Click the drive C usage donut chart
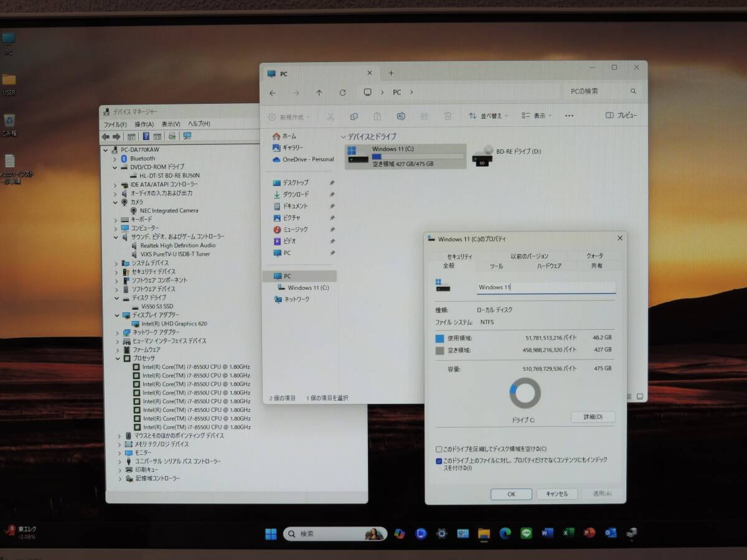Viewport: 747px width, 560px height. (x=525, y=393)
